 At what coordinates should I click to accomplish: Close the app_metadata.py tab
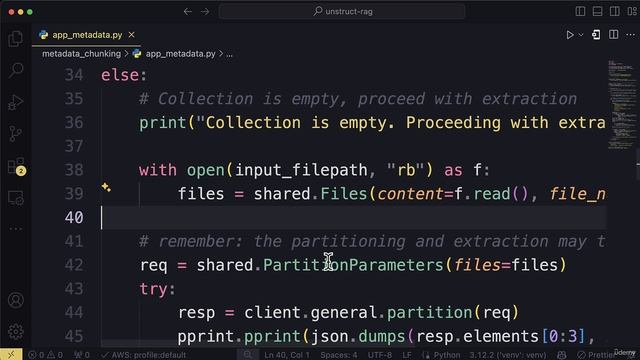pyautogui.click(x=131, y=35)
